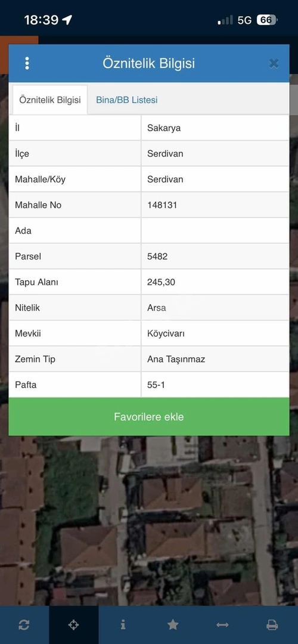This screenshot has height=644, width=298.
Task: Select the horizontal arrows measure tool
Action: point(222,625)
